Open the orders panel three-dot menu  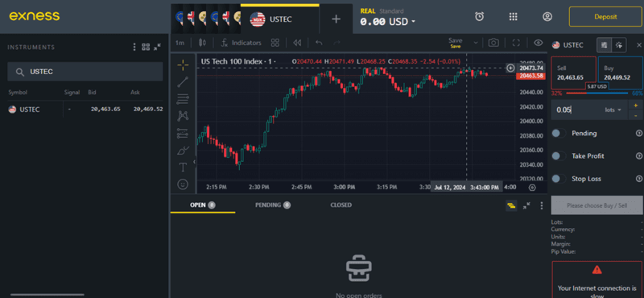(x=541, y=205)
